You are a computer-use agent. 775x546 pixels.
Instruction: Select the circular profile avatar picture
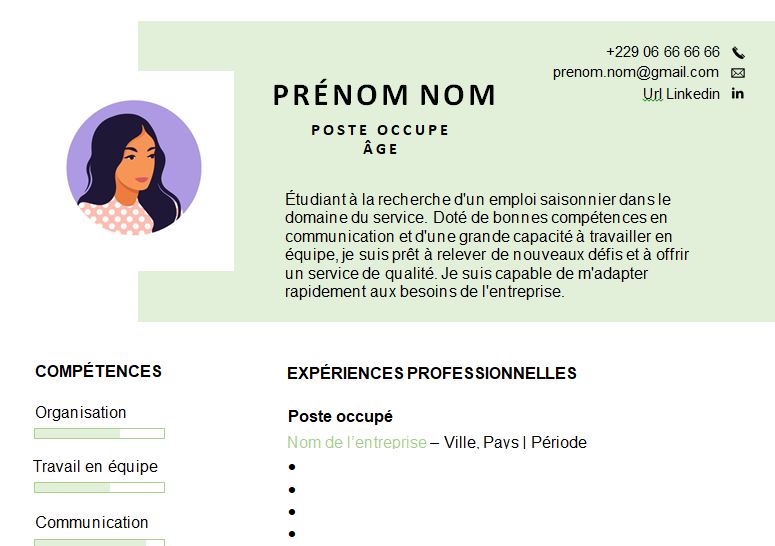pyautogui.click(x=134, y=168)
